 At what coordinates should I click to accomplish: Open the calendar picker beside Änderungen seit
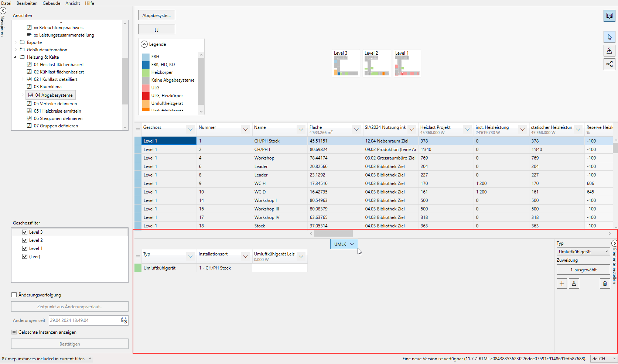click(124, 320)
